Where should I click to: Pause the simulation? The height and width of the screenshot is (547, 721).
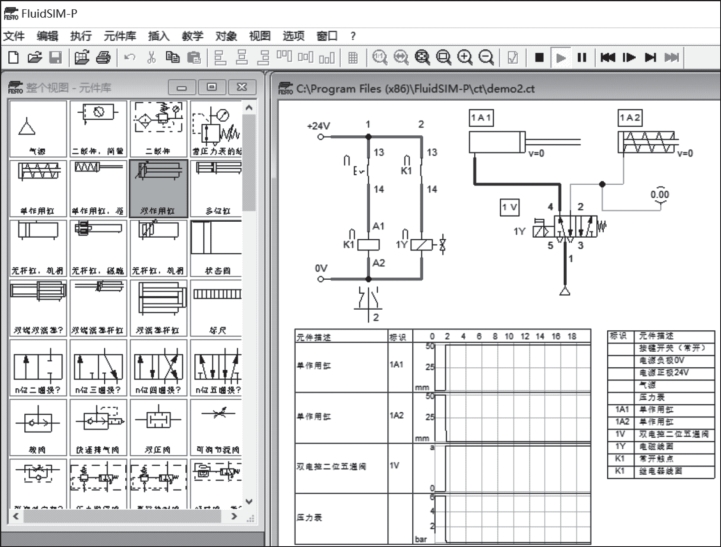(x=582, y=58)
